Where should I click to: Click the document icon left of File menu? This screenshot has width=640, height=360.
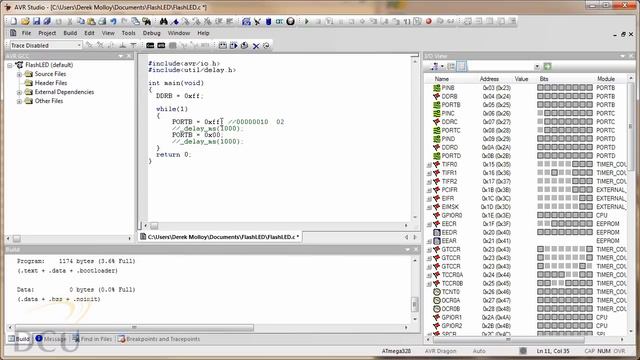click(x=13, y=33)
